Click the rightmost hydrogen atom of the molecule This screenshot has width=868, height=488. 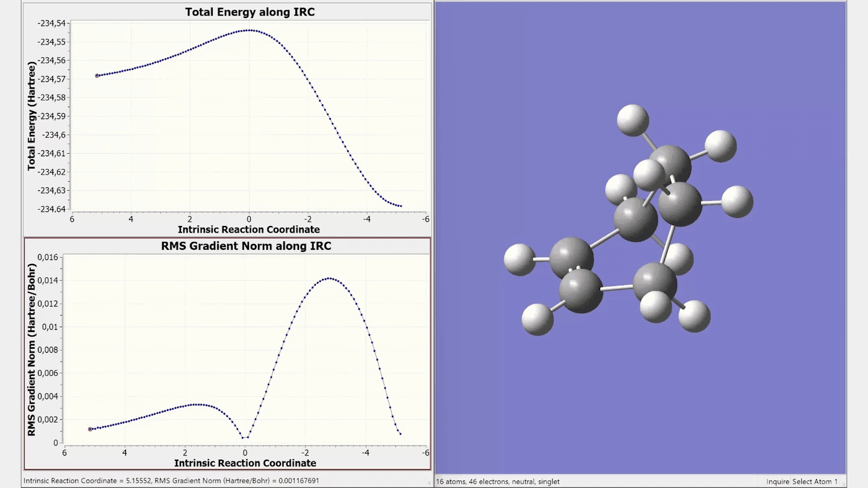tap(737, 201)
